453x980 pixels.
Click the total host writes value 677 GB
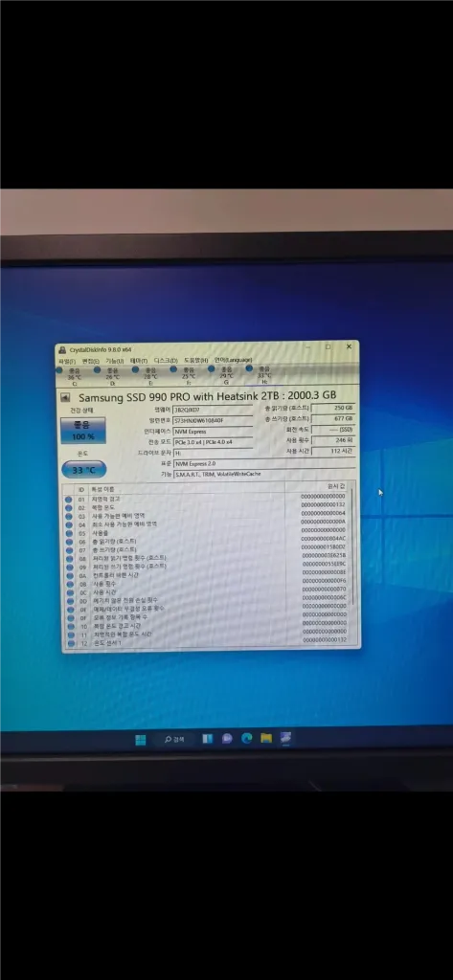pos(333,418)
